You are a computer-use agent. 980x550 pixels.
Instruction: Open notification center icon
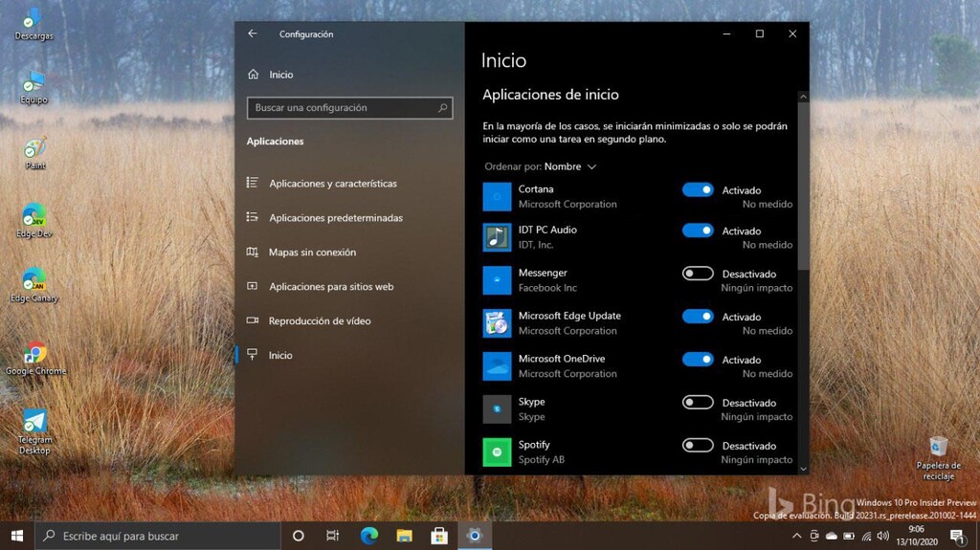click(x=957, y=536)
